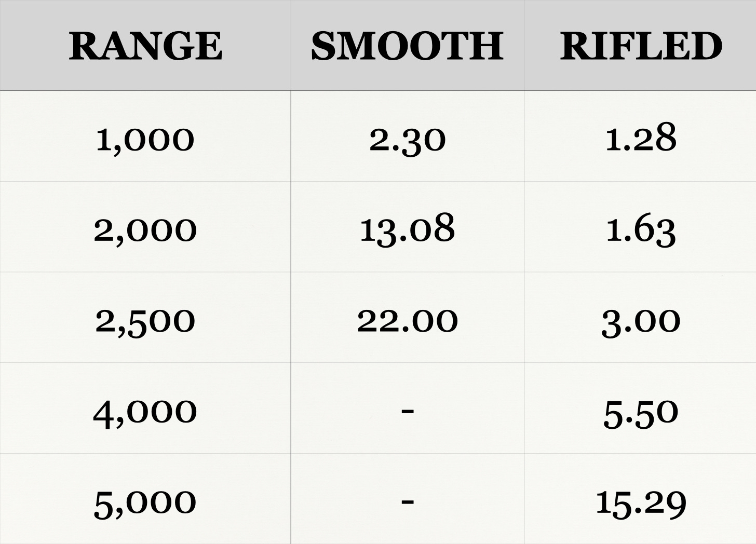
Task: Select the 2,000 range cell
Action: (x=145, y=227)
